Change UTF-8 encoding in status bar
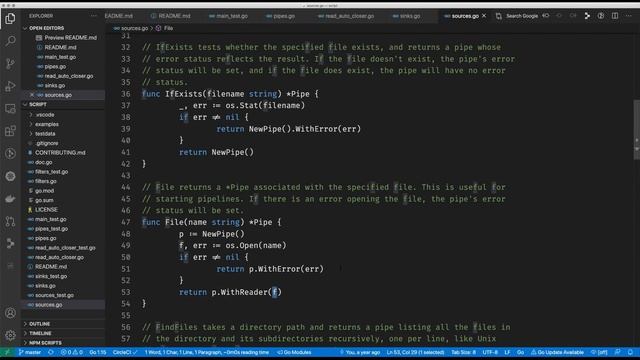This screenshot has width=640, height=360. 490,352
